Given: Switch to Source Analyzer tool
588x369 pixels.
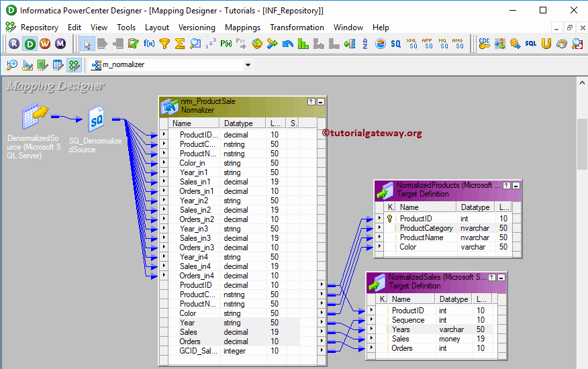Looking at the screenshot, I should pyautogui.click(x=11, y=65).
